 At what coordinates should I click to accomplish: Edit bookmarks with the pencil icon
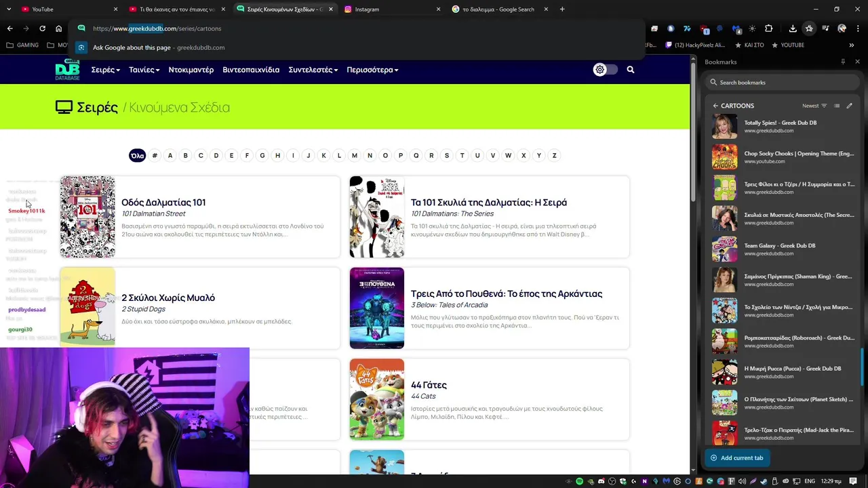(x=849, y=106)
